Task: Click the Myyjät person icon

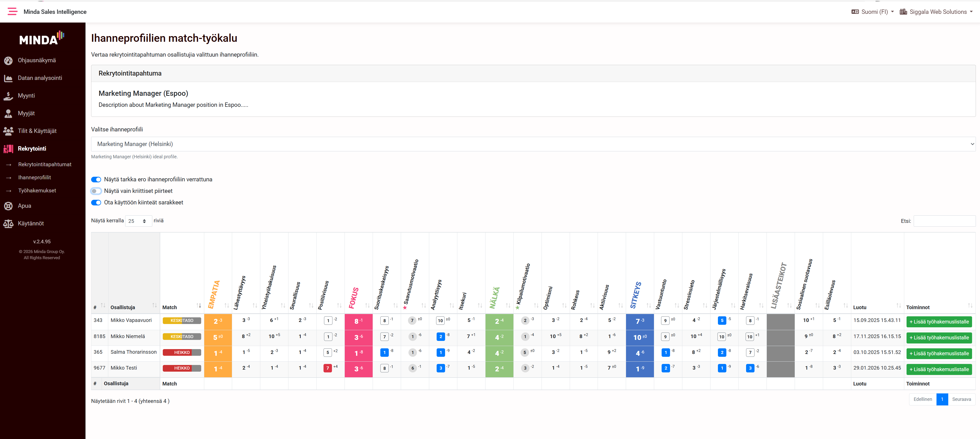Action: [x=8, y=113]
